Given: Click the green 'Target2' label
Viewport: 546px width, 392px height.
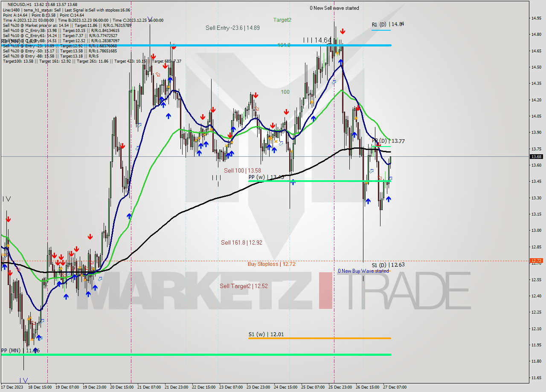Looking at the screenshot, I should point(282,20).
